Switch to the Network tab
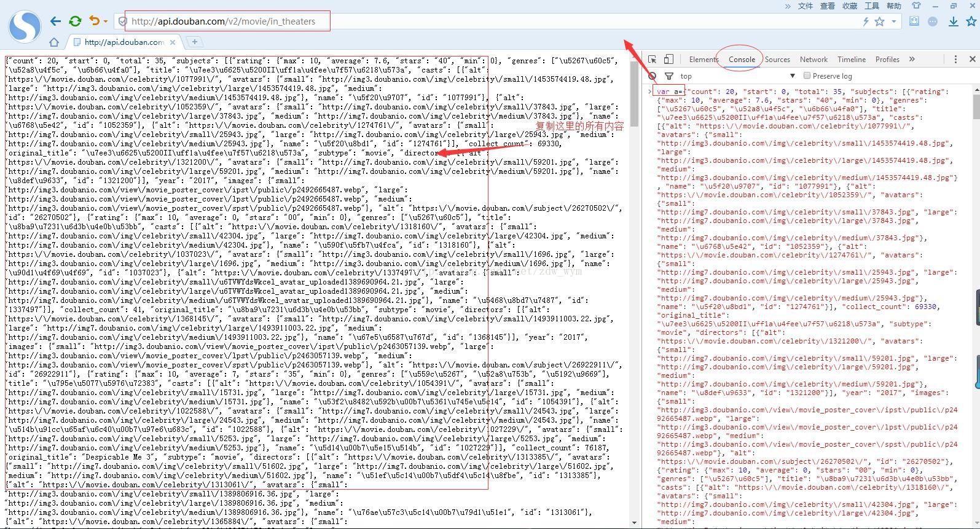The width and height of the screenshot is (980, 529). (x=813, y=60)
